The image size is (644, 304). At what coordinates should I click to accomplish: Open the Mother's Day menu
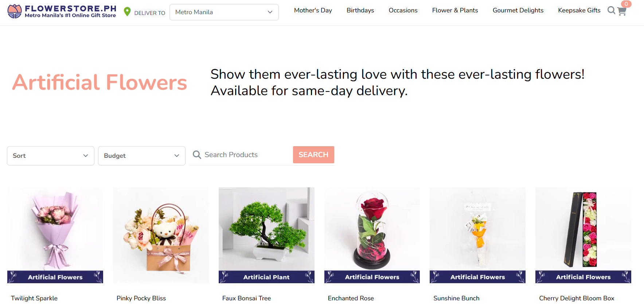click(x=313, y=11)
